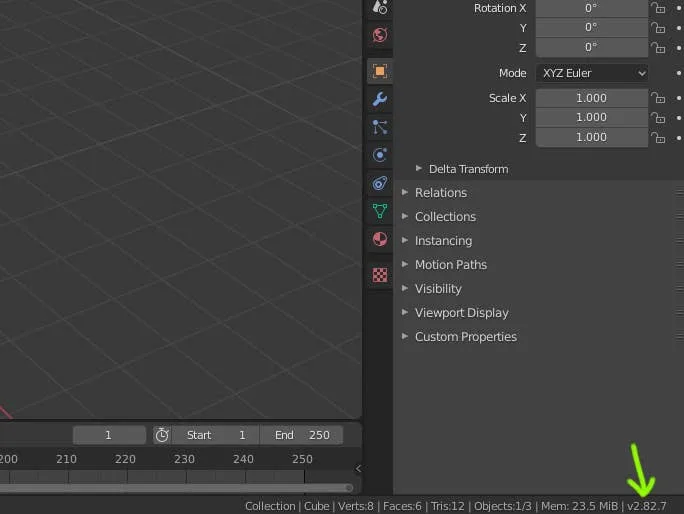
Task: Open the XYZ Euler rotation mode dropdown
Action: [592, 73]
